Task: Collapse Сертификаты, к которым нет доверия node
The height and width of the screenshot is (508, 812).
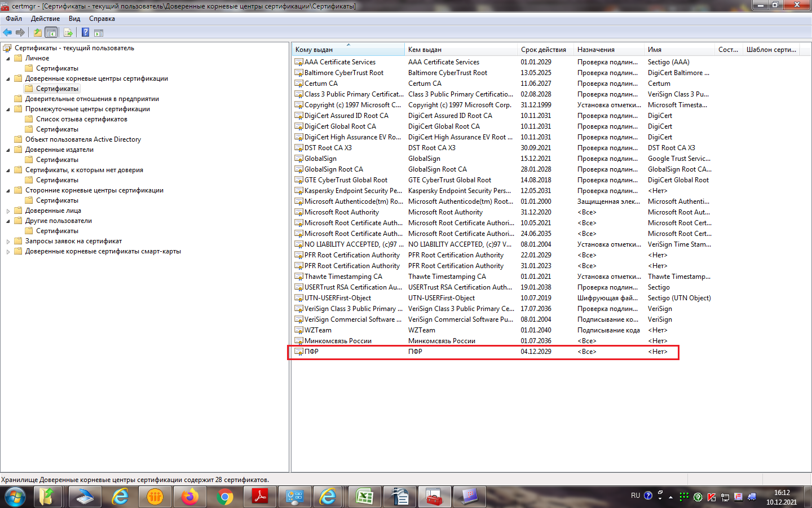Action: pos(8,170)
